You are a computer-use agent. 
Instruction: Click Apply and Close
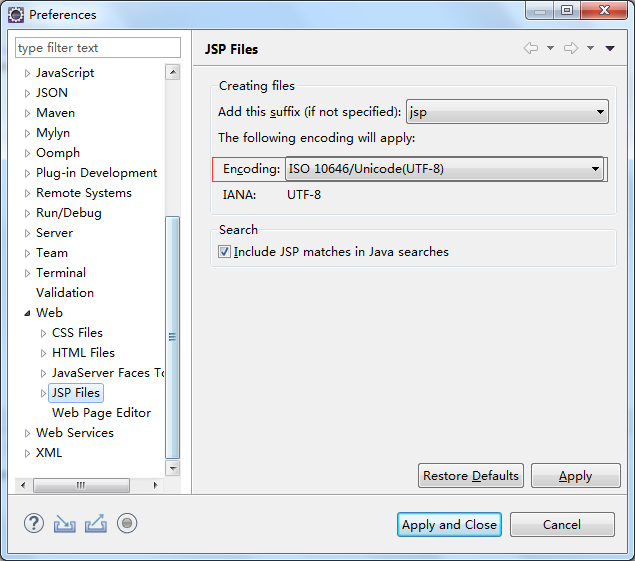click(449, 525)
